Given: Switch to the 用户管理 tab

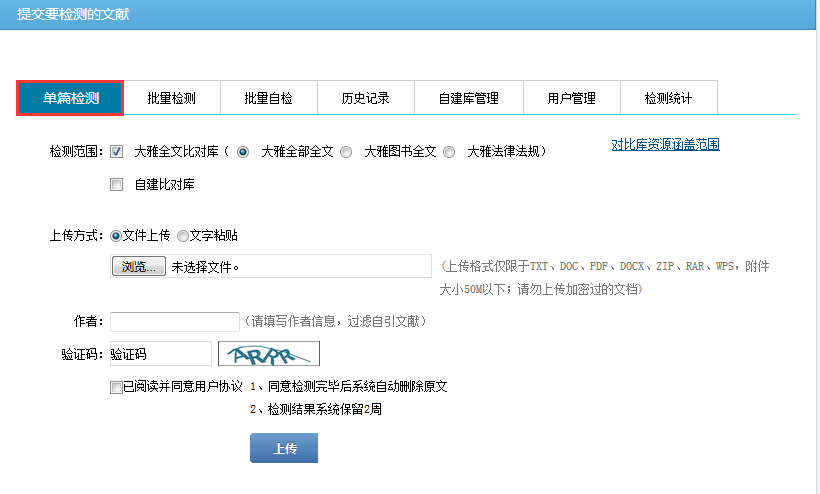Looking at the screenshot, I should [571, 98].
